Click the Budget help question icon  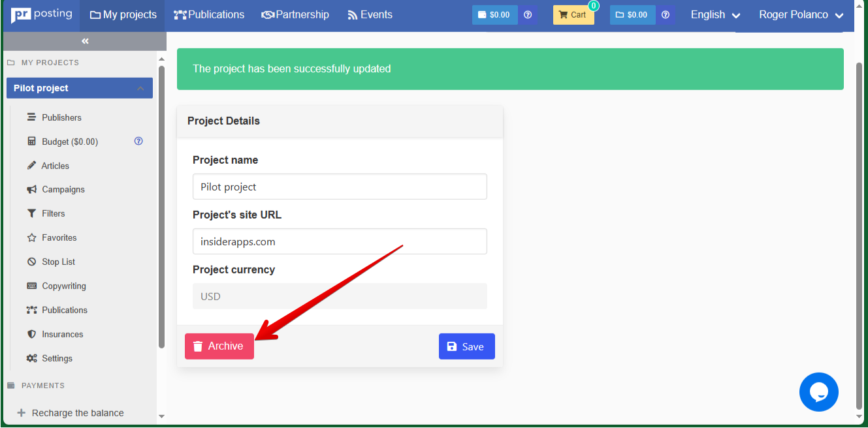138,141
